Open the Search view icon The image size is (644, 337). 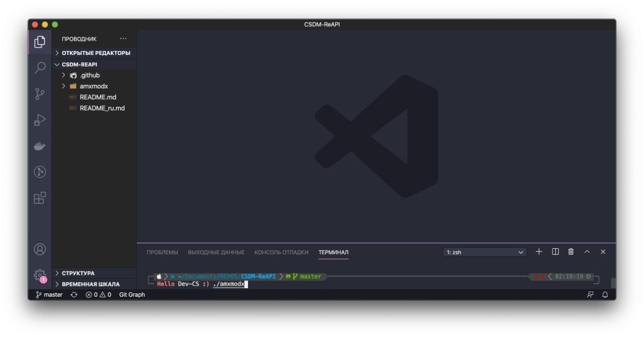click(x=40, y=68)
